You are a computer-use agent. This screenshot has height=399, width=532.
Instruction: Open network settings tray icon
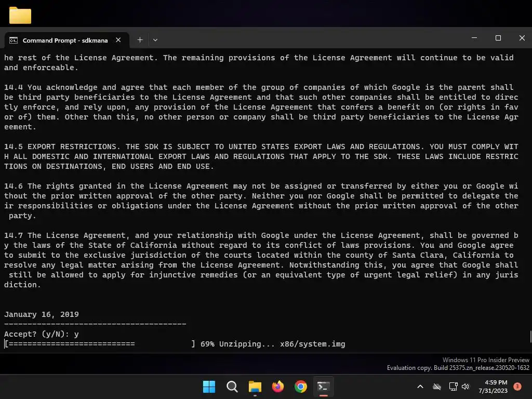pyautogui.click(x=453, y=387)
